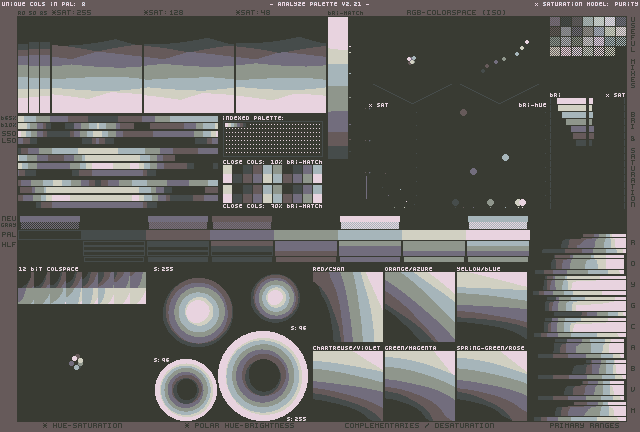640x432 pixels.
Task: Click the darkest swatch in the PAL row
Action: pyautogui.click(x=50, y=235)
